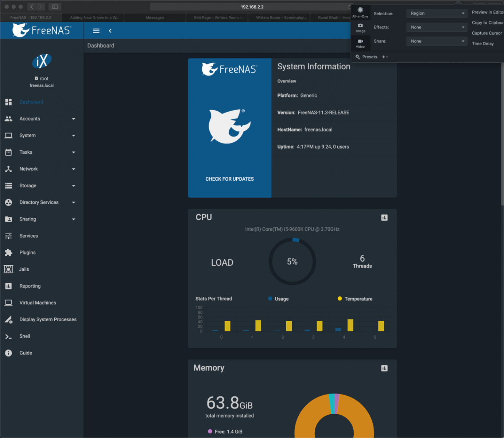Expand the Directory Services menu arrow
The height and width of the screenshot is (438, 504).
tap(74, 203)
